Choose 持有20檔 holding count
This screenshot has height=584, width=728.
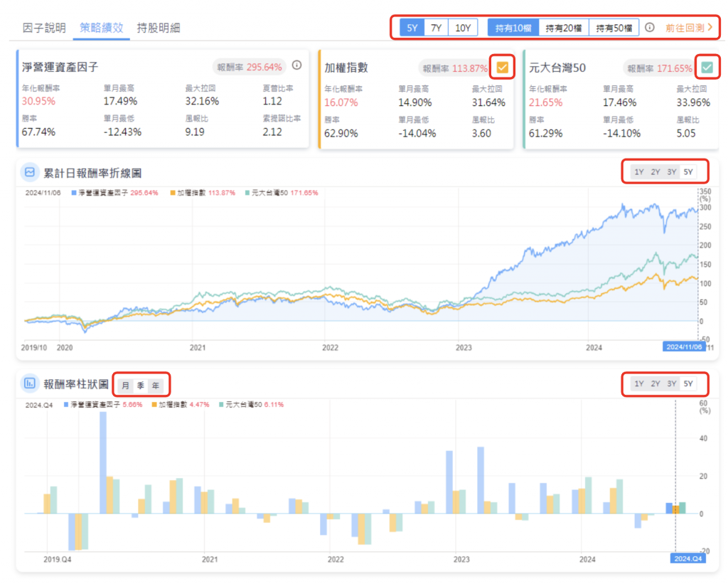(x=563, y=28)
